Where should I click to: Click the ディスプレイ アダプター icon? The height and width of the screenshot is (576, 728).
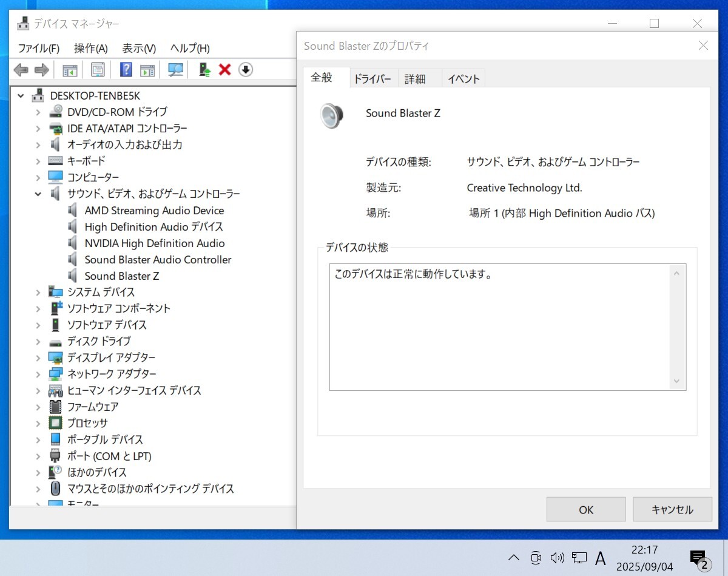pyautogui.click(x=56, y=357)
